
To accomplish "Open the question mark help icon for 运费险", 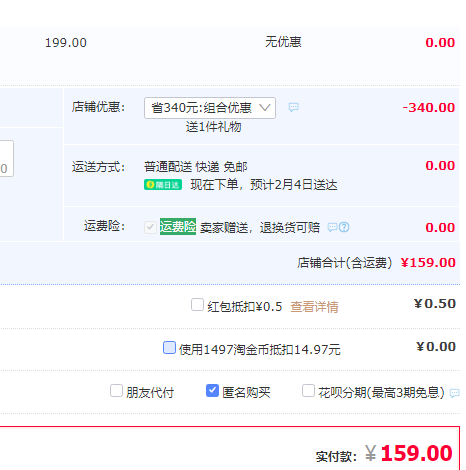I will tap(344, 227).
